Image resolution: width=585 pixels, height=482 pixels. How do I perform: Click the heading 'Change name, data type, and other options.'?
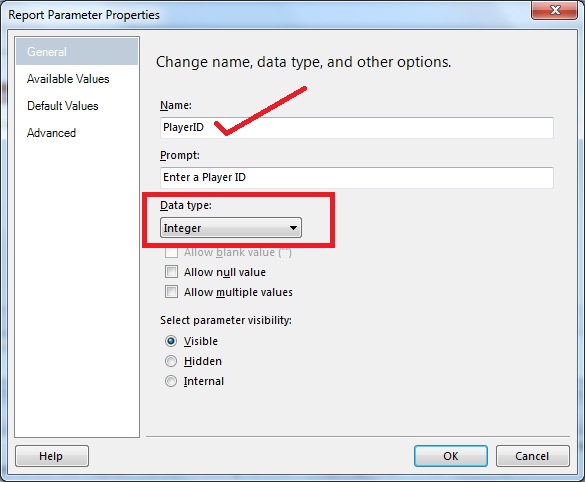click(303, 62)
